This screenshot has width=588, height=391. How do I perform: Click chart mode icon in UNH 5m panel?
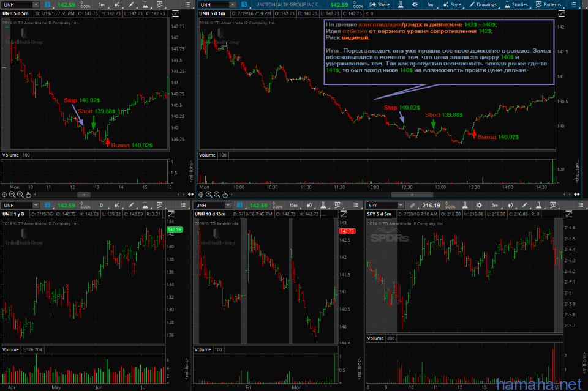click(175, 14)
